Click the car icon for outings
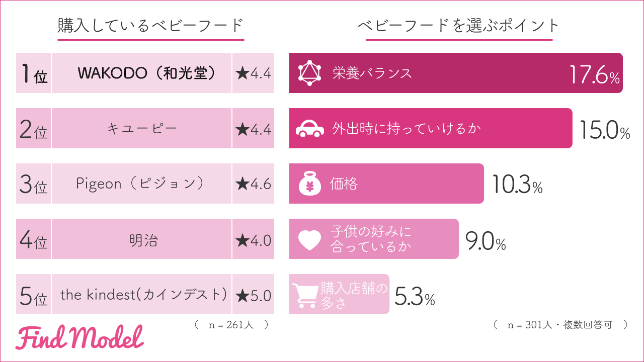This screenshot has width=644, height=362. pos(309,129)
